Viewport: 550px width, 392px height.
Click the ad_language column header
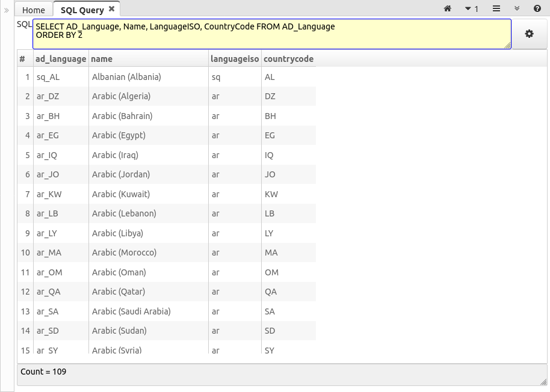pyautogui.click(x=61, y=59)
